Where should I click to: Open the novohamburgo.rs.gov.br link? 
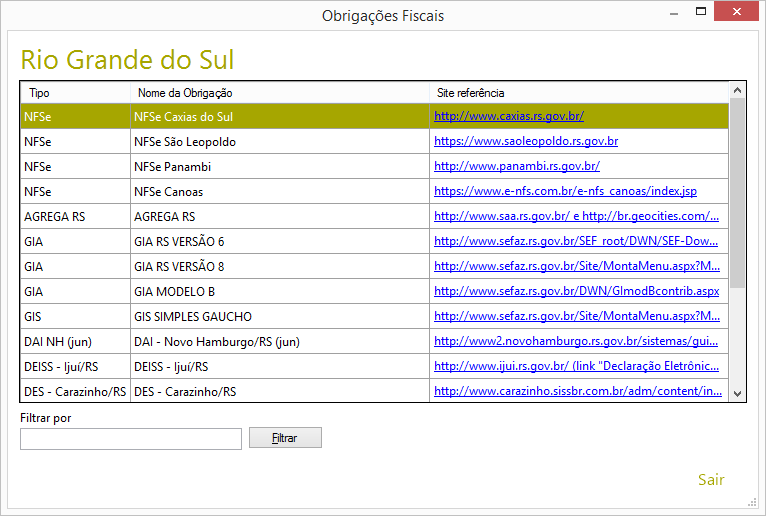tap(576, 341)
